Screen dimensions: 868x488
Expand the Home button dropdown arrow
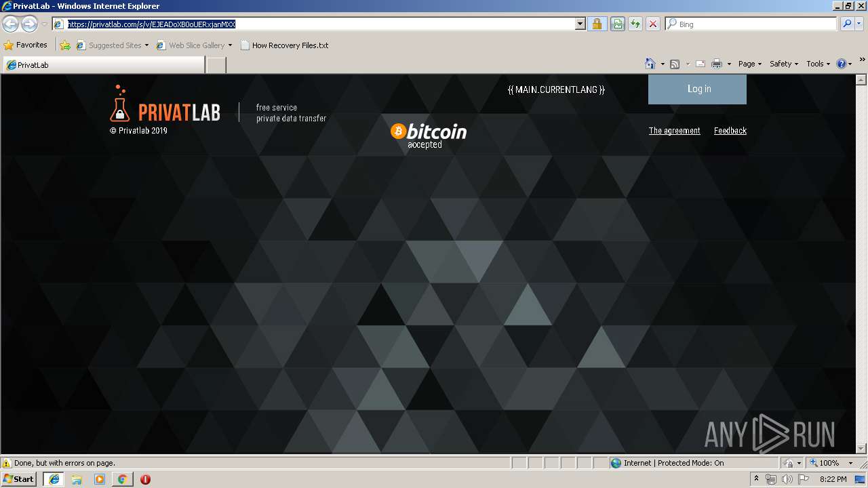663,64
